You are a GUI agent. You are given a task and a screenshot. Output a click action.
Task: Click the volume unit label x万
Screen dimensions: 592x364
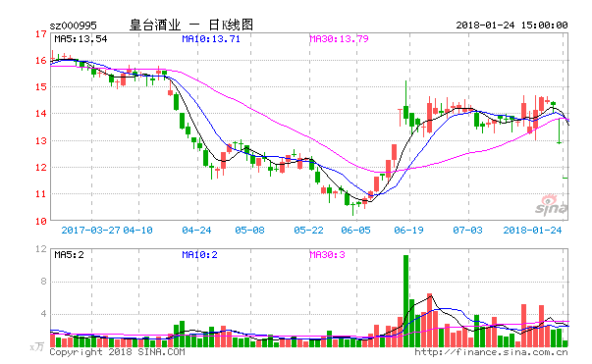pos(36,346)
